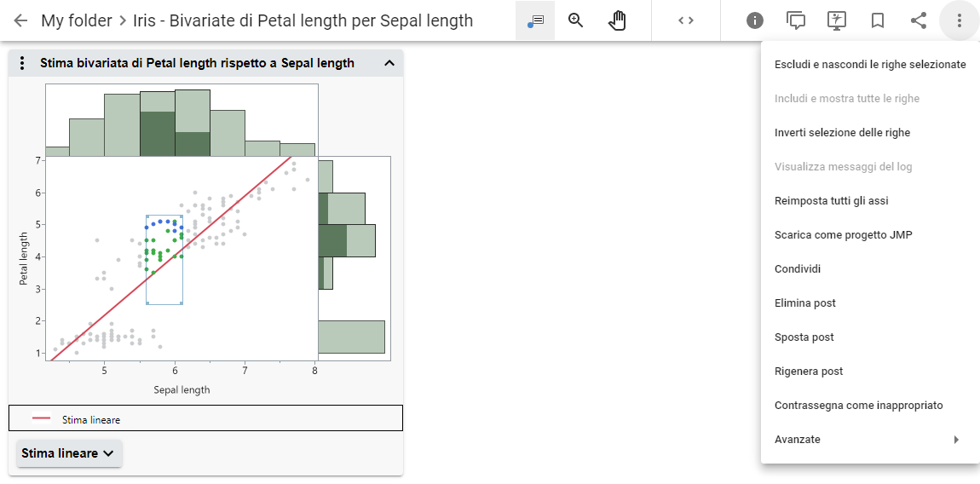Screen dimensions: 980x484
Task: Open the bivariate report's three-dot menu
Action: (23, 63)
